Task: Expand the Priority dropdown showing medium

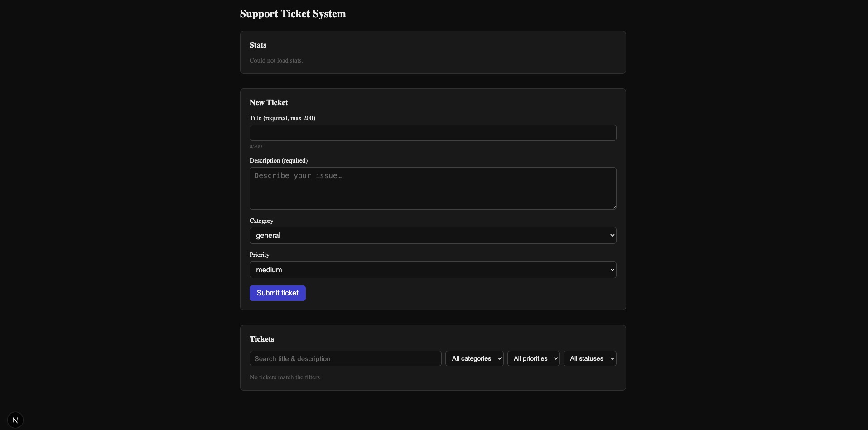Action: (x=433, y=270)
